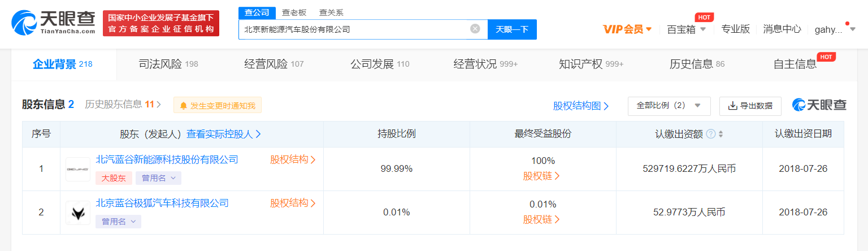Switch to 经营状况 tab

(485, 64)
